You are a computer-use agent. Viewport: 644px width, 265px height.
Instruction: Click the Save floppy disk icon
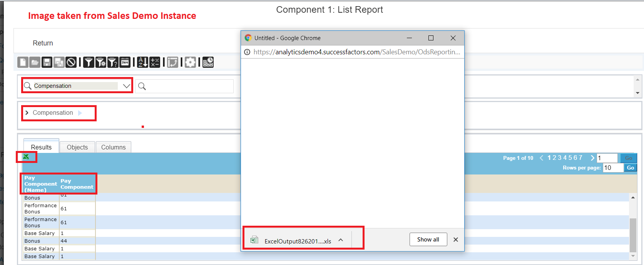click(x=47, y=62)
